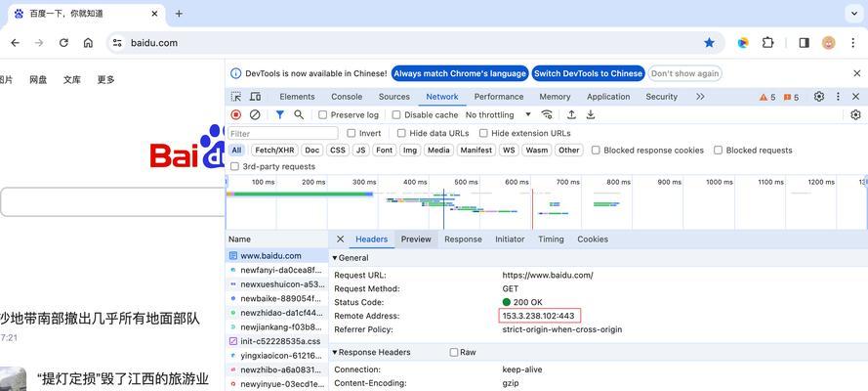Open network search magnifier
Viewport: 868px width, 391px height.
coord(299,114)
